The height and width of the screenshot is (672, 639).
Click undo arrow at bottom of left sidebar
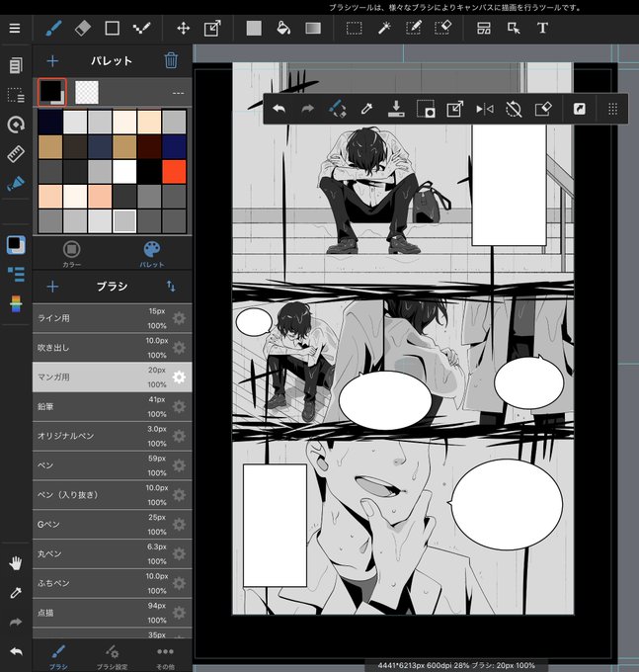tap(16, 652)
